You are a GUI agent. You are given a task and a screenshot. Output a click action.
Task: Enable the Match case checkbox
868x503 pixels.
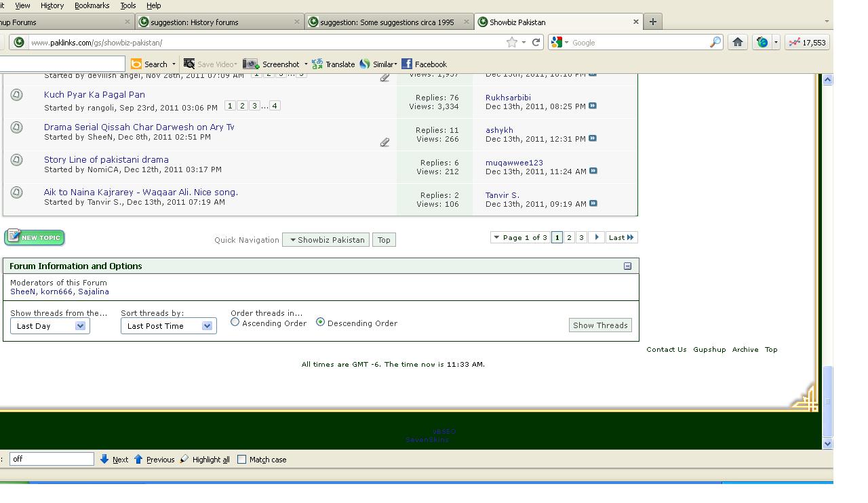tap(241, 459)
